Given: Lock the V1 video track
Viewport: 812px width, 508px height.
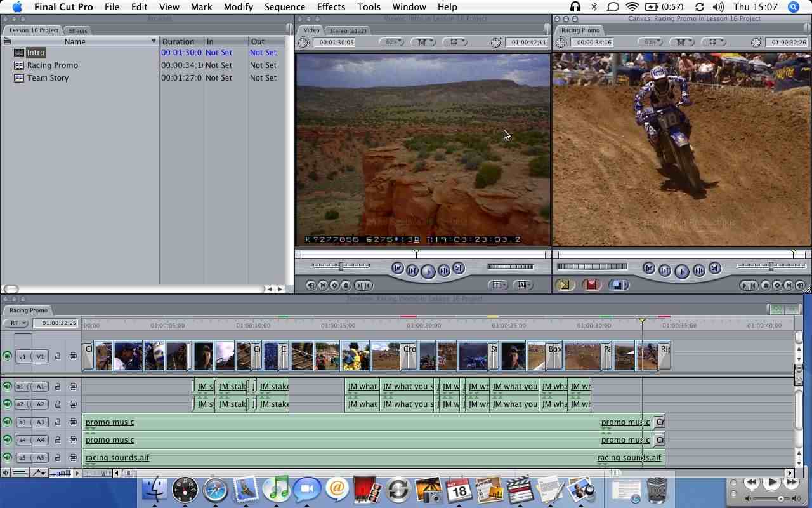Looking at the screenshot, I should [x=58, y=356].
